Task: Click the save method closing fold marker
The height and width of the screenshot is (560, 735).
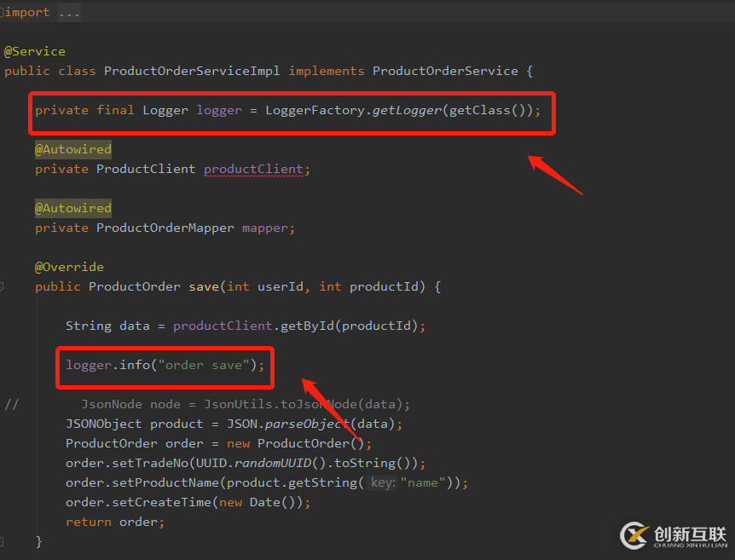Action: click(2, 542)
